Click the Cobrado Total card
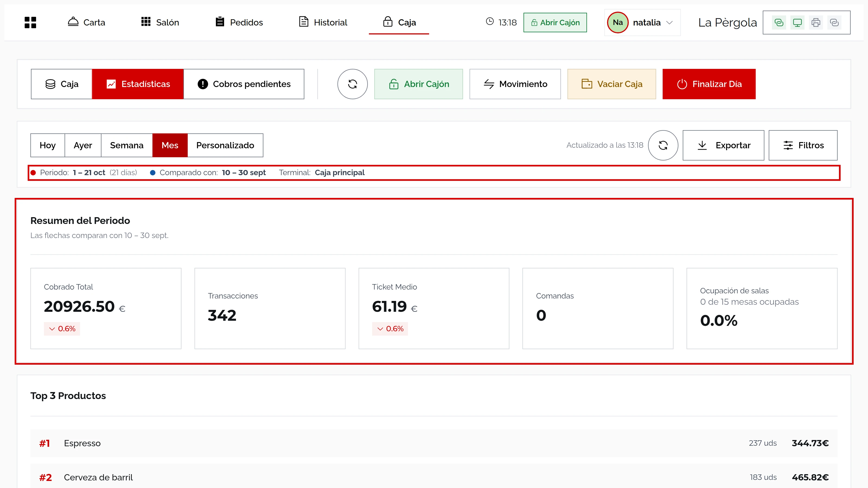The image size is (868, 488). (106, 309)
